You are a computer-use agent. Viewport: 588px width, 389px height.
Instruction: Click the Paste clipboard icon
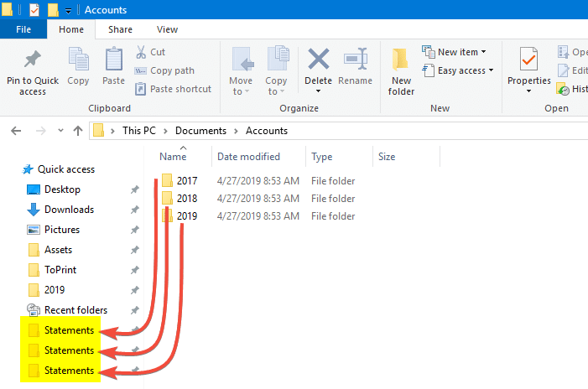tap(113, 59)
